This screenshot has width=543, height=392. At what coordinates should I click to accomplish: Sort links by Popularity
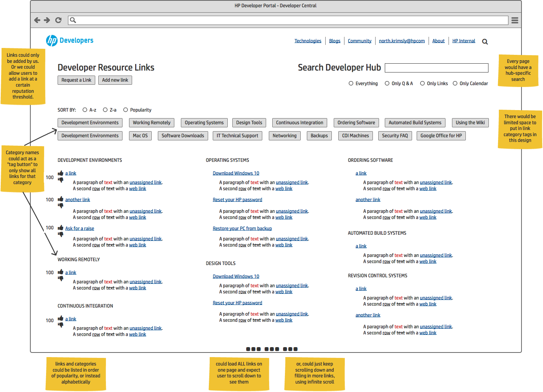126,110
